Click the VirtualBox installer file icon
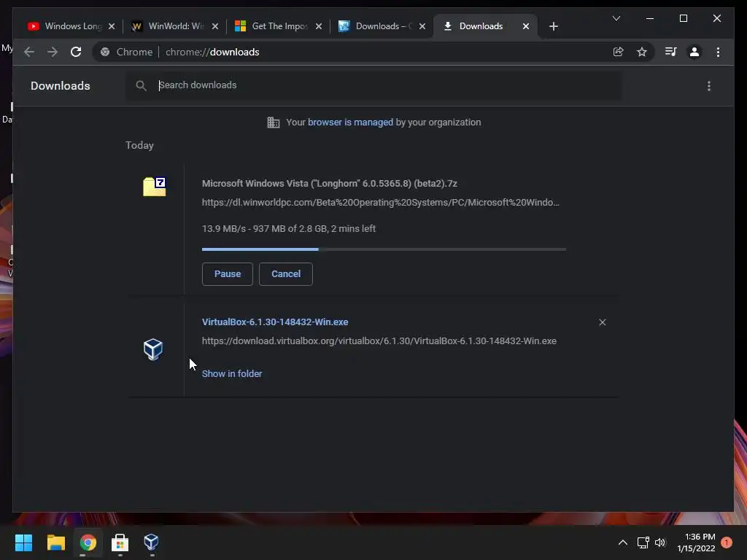747x560 pixels. point(153,349)
